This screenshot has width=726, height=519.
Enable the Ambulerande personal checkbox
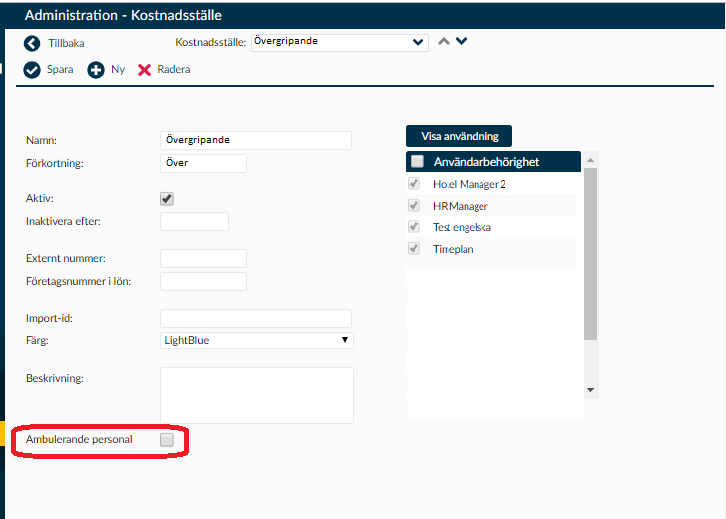(167, 439)
